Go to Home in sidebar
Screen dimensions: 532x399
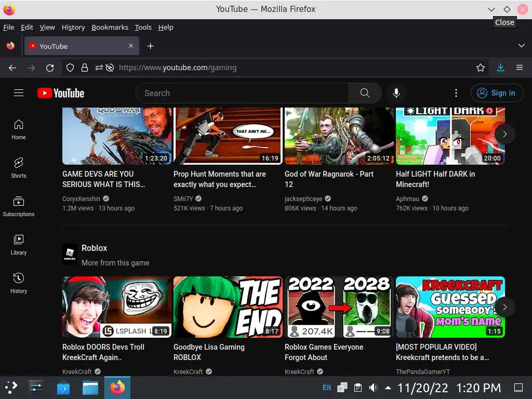click(x=19, y=129)
